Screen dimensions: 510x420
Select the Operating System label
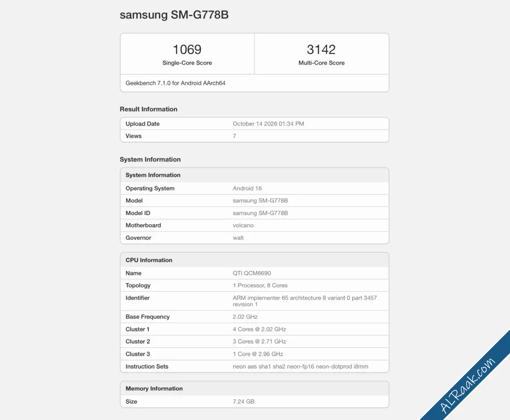[150, 189]
